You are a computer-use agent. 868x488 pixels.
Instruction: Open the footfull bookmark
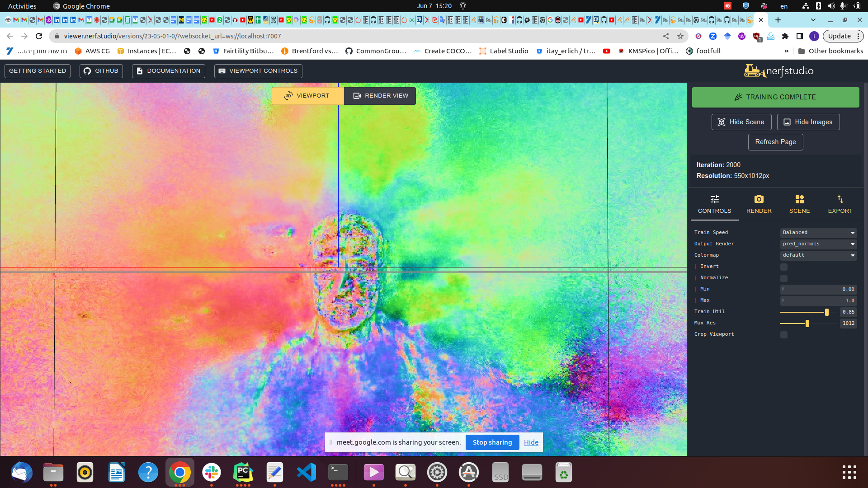[703, 51]
